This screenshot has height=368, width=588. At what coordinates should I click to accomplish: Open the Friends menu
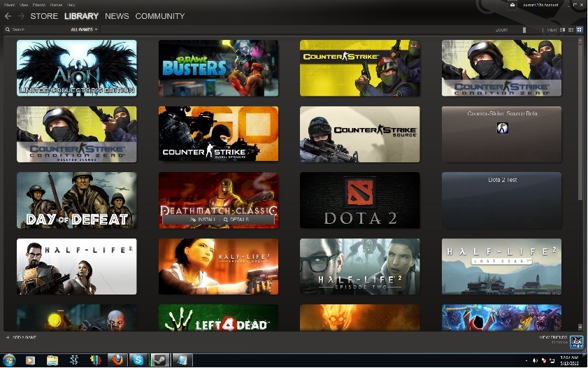click(39, 5)
